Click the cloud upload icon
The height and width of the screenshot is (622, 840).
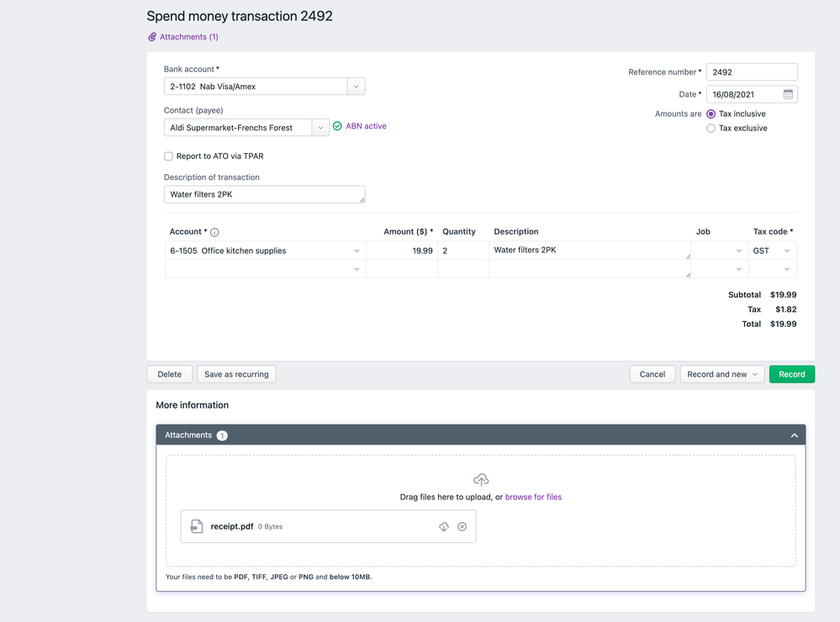[481, 479]
